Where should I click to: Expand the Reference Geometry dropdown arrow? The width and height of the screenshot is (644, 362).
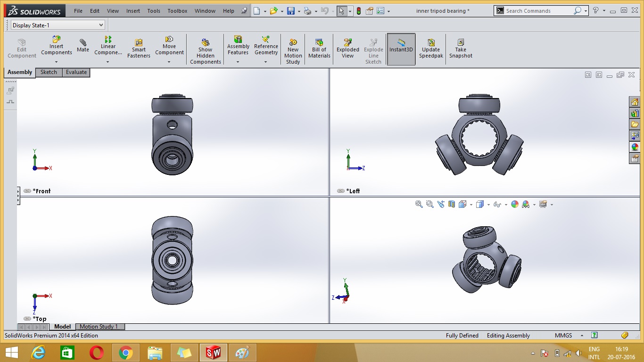pos(266,62)
